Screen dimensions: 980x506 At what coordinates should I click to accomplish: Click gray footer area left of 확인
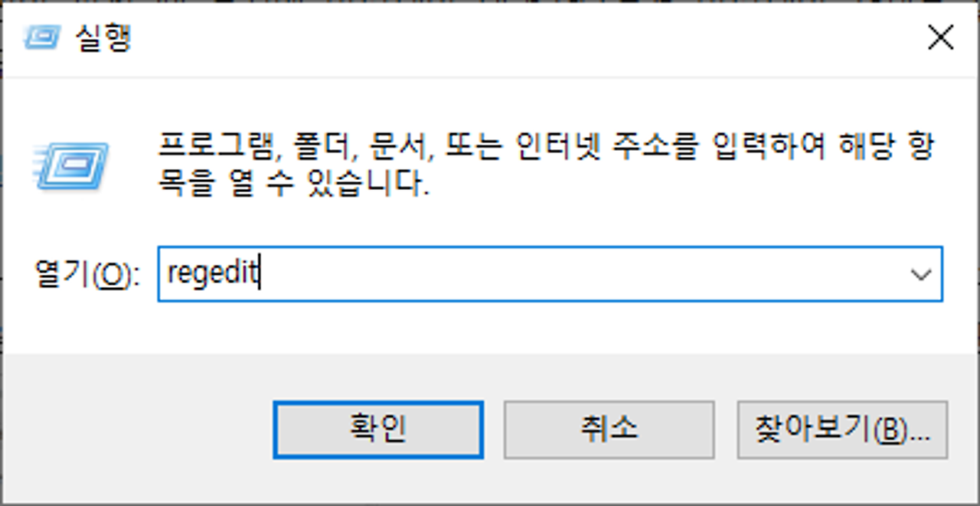tap(138, 429)
